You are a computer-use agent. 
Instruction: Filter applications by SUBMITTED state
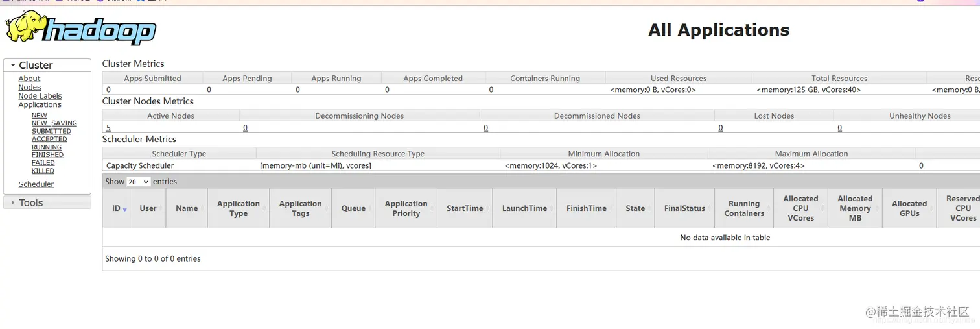click(51, 131)
